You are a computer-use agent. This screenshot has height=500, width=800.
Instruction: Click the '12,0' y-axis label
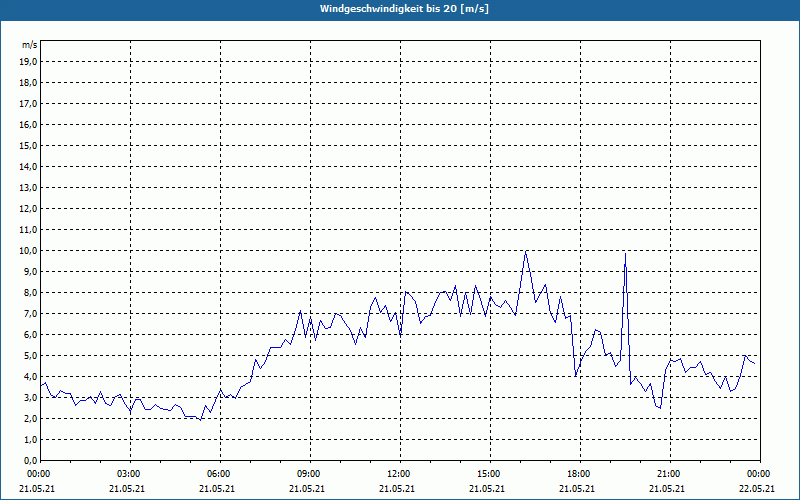click(29, 209)
